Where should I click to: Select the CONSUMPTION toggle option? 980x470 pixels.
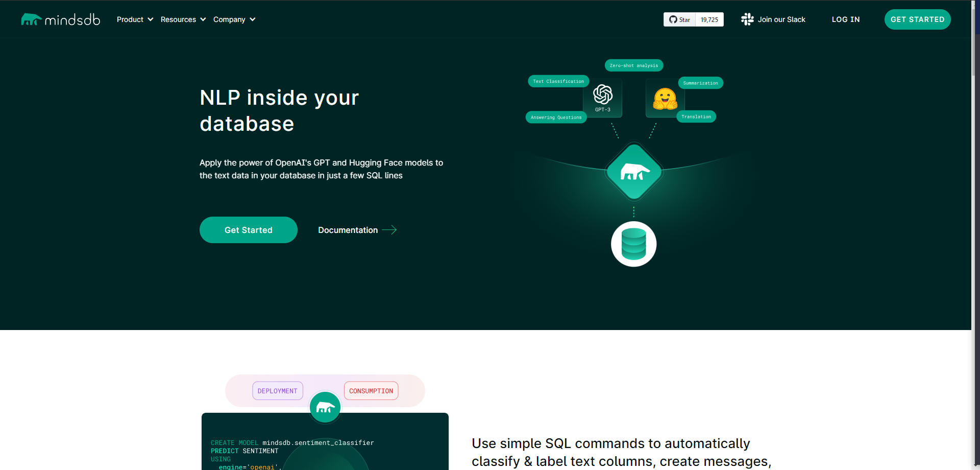(x=371, y=391)
